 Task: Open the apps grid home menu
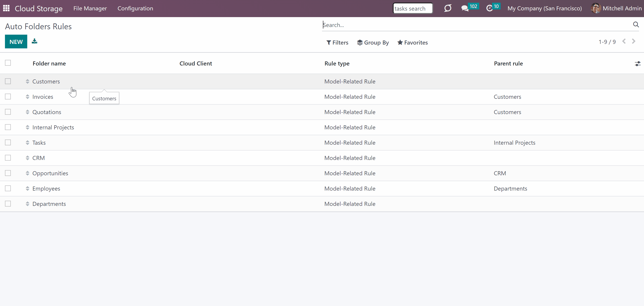6,8
